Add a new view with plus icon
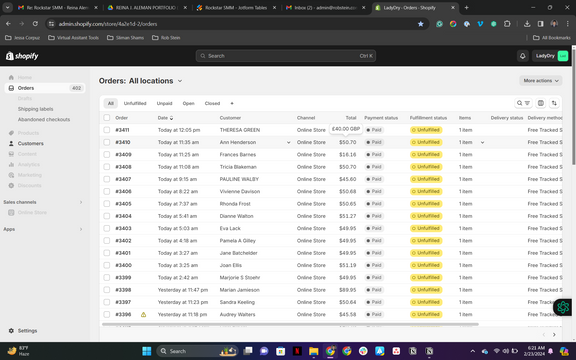Image resolution: width=576 pixels, height=360 pixels. [x=232, y=104]
